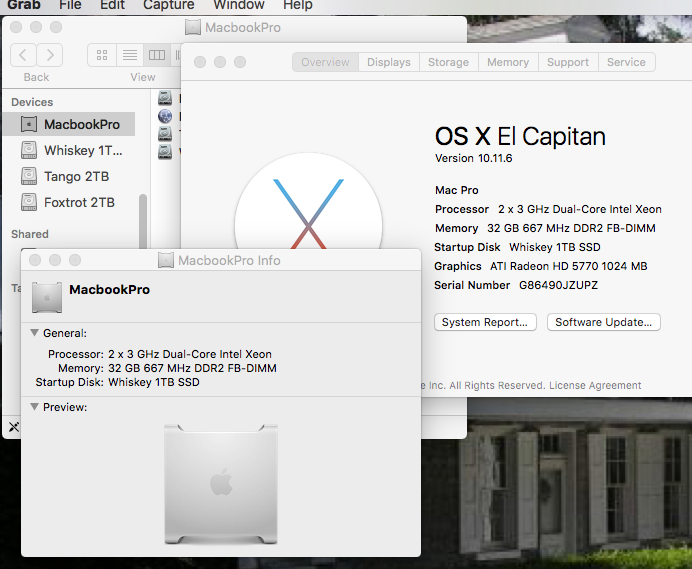Go forward in Finder window

pyautogui.click(x=49, y=55)
